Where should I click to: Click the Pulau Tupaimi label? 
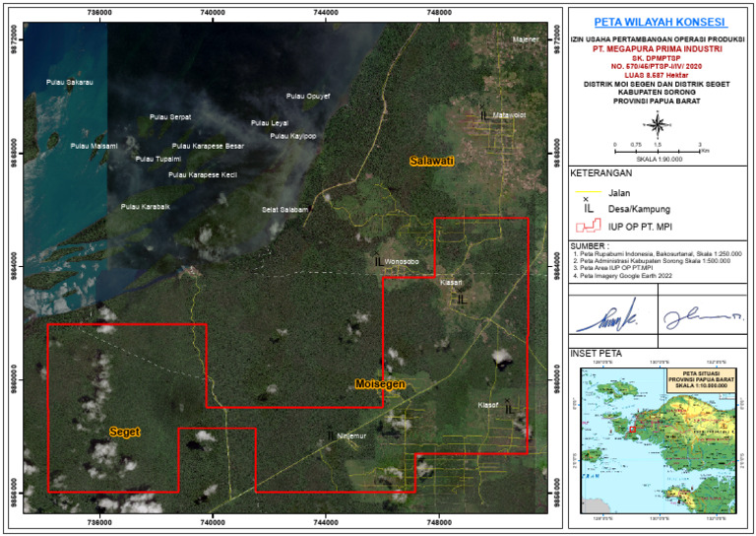tap(158, 159)
